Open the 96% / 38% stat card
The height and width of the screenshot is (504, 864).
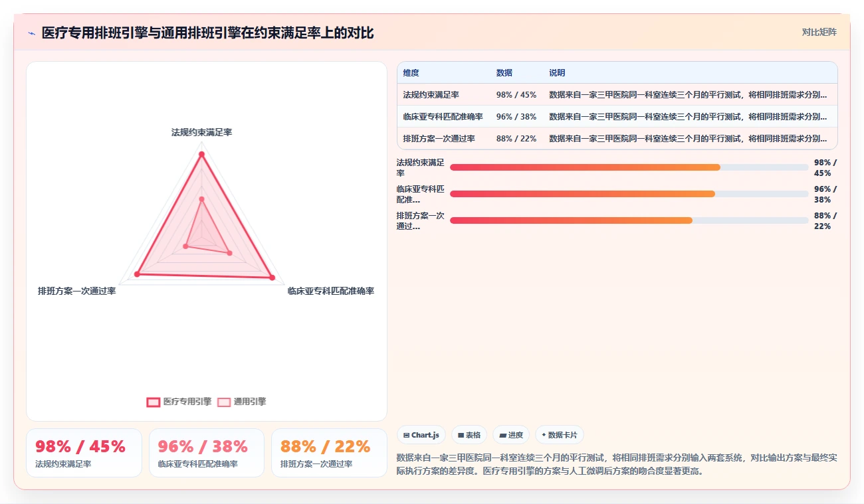coord(207,453)
